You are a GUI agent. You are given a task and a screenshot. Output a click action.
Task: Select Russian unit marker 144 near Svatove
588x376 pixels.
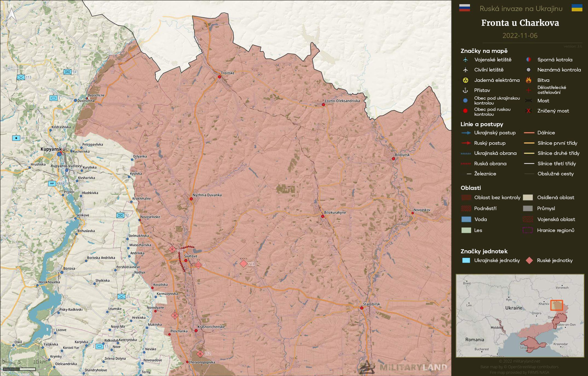(x=172, y=249)
